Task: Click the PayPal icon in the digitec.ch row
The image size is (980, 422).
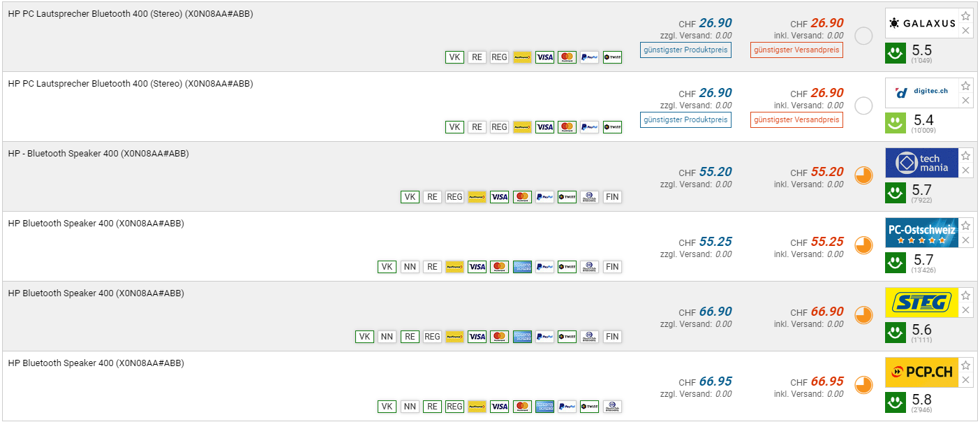Action: (589, 127)
